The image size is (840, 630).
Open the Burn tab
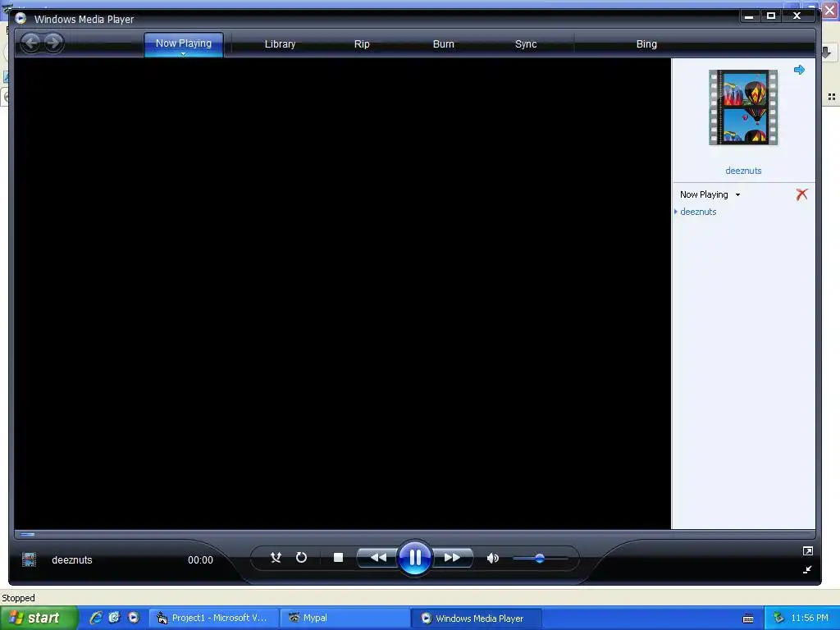pos(443,44)
